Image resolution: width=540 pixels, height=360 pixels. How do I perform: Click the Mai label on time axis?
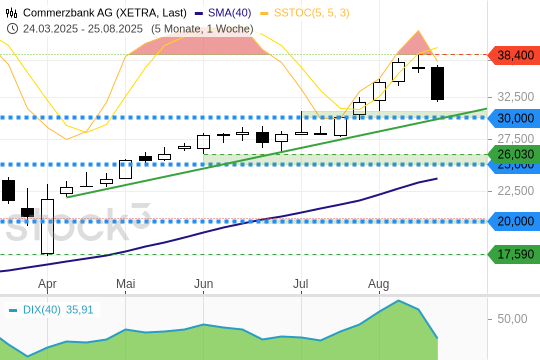click(x=125, y=284)
